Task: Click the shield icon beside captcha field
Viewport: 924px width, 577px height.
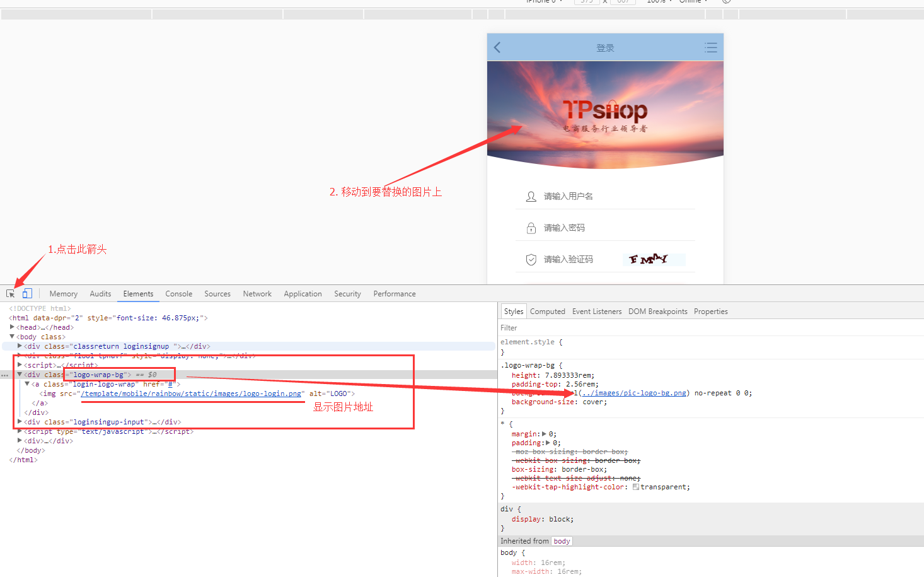Action: click(531, 259)
